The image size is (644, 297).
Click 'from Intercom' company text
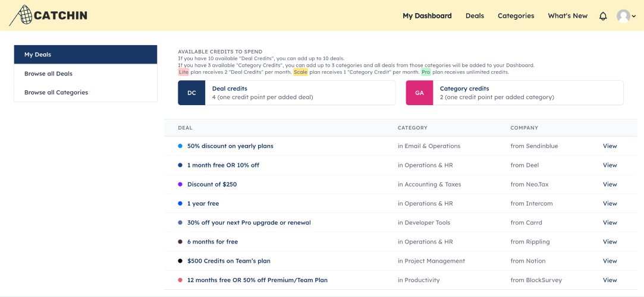532,204
